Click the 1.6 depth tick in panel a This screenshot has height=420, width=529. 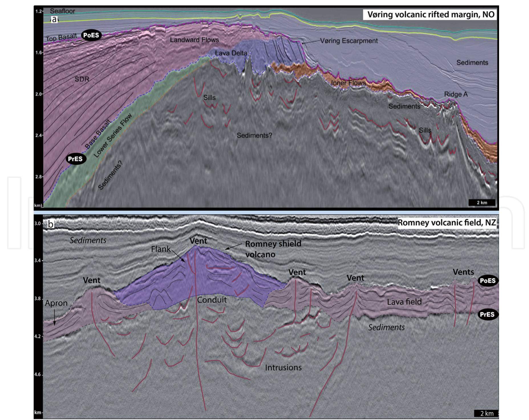(38, 52)
